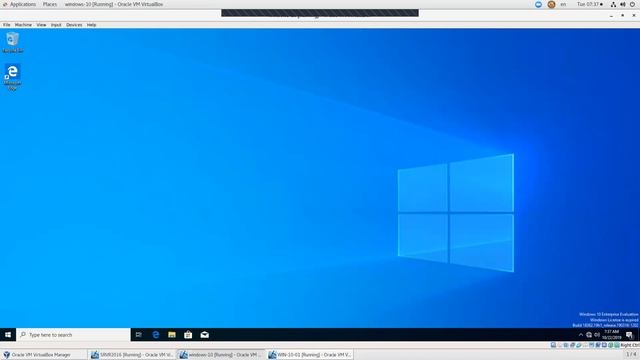Open the host 'en' keyboard layout indicator
Image resolution: width=640 pixels, height=360 pixels.
(563, 4)
